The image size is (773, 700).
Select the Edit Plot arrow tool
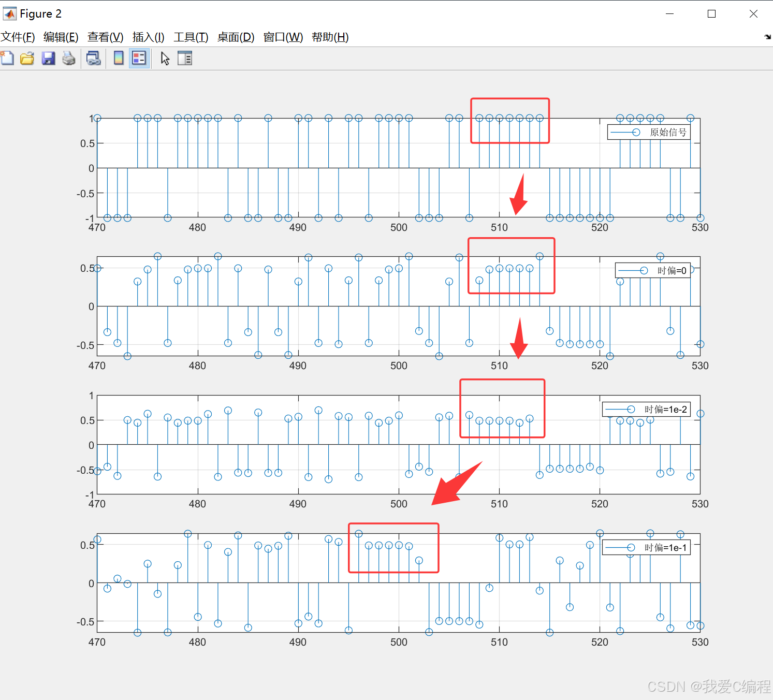(165, 59)
